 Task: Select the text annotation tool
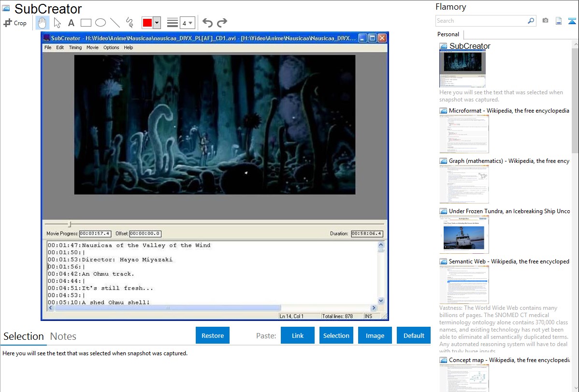tap(71, 23)
